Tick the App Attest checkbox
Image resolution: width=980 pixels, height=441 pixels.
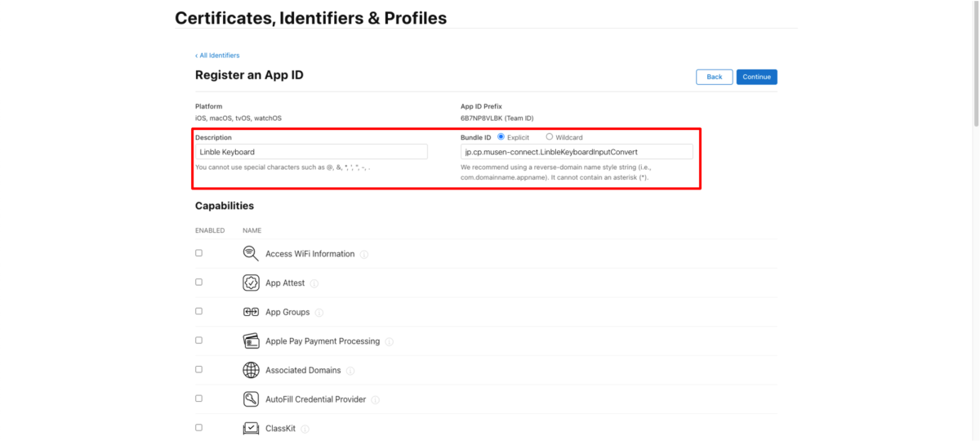coord(198,282)
